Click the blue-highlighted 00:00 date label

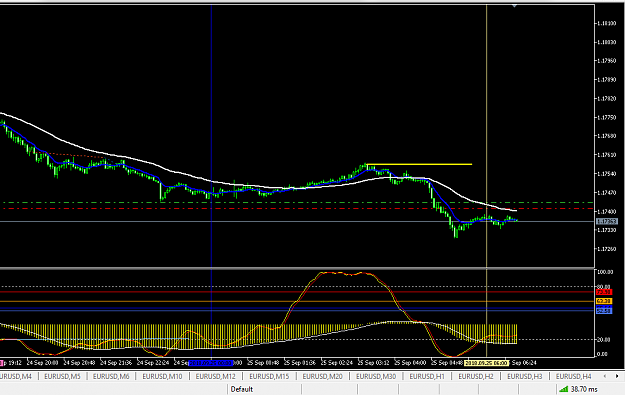pos(211,363)
